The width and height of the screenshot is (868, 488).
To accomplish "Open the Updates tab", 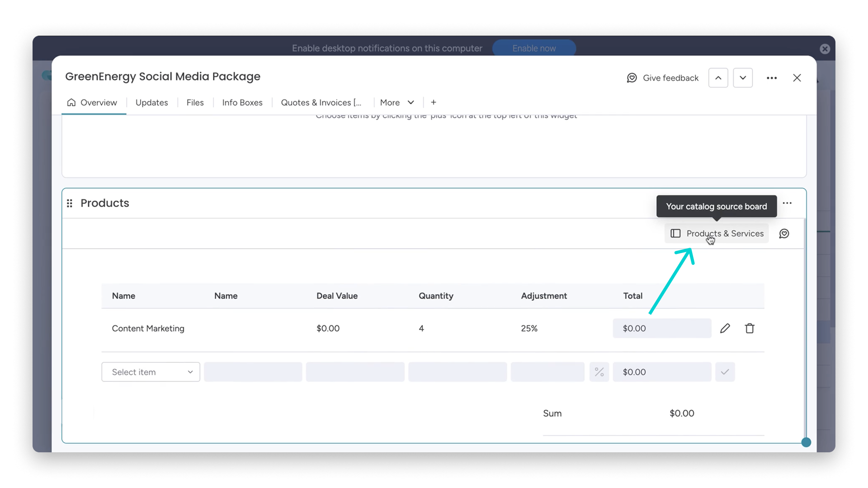I will pos(151,103).
